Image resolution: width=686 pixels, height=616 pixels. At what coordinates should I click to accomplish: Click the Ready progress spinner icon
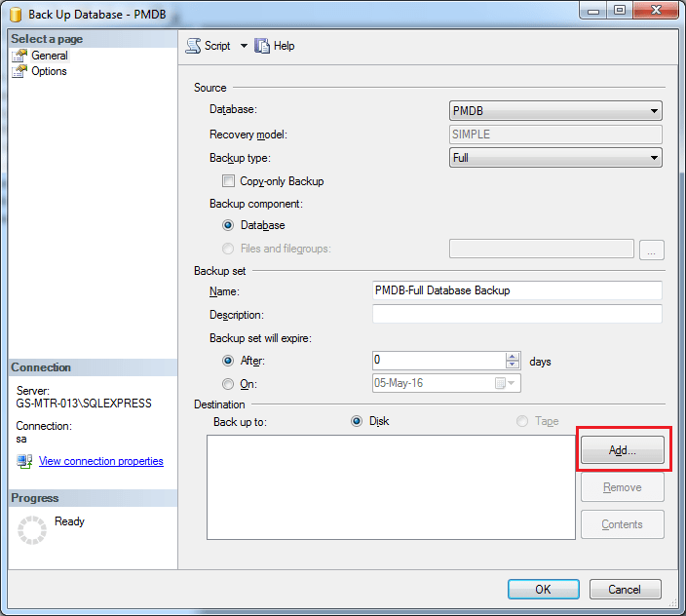pyautogui.click(x=33, y=529)
